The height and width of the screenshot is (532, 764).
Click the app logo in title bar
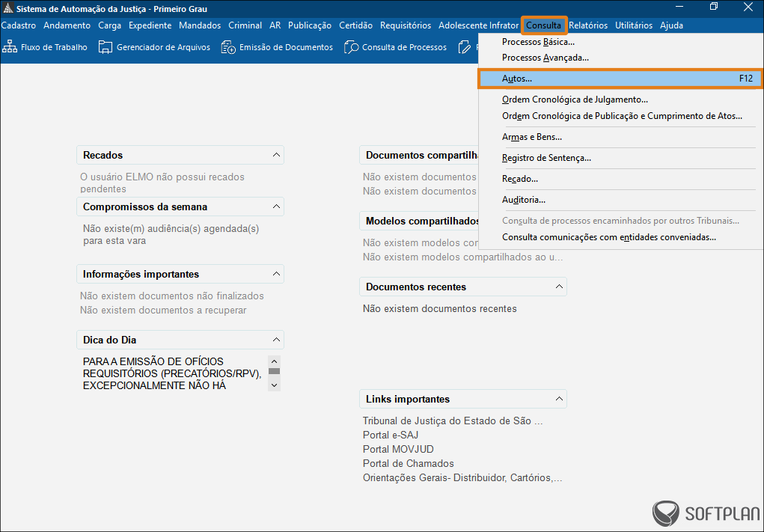7,9
